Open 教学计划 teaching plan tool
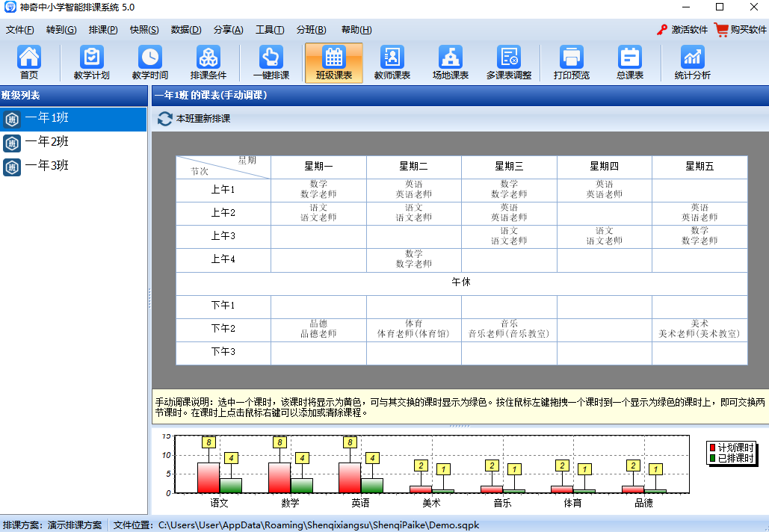 coord(91,63)
